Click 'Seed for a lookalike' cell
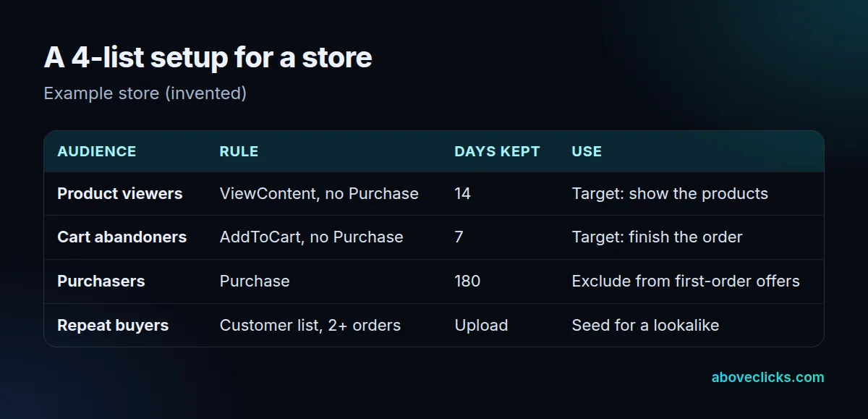The height and width of the screenshot is (419, 868). (x=645, y=326)
